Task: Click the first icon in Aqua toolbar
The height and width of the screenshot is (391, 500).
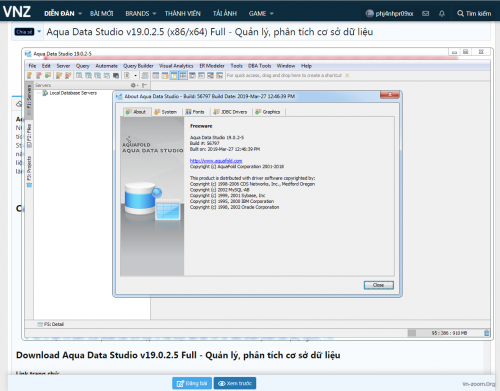Action: (x=30, y=76)
